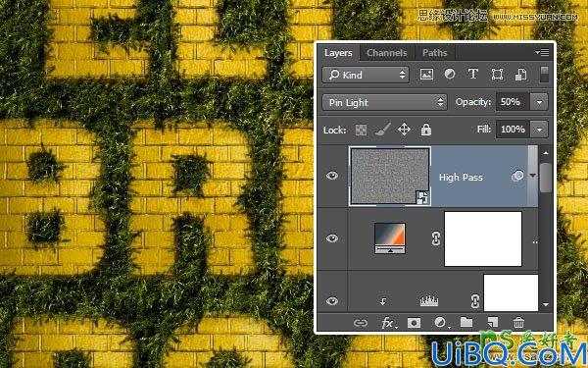Lock image pixels brush icon

tap(382, 130)
